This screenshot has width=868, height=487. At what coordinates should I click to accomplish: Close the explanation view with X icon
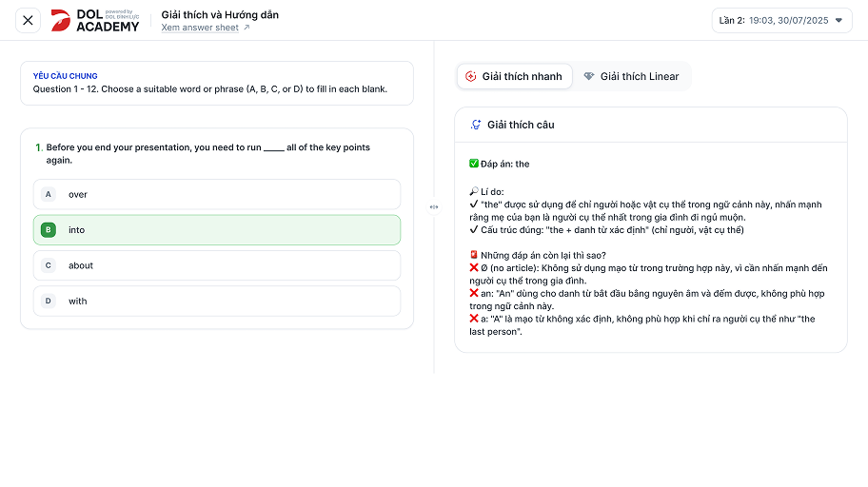28,20
